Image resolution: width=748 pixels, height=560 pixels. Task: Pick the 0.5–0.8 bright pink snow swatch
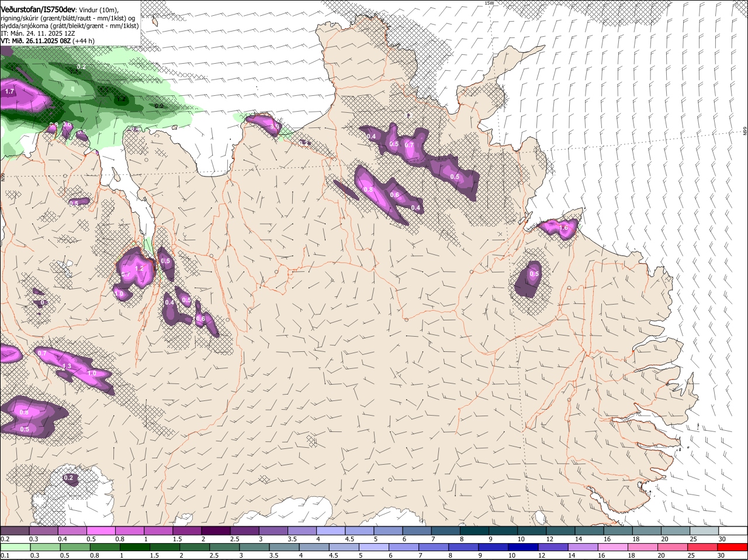pos(101,530)
